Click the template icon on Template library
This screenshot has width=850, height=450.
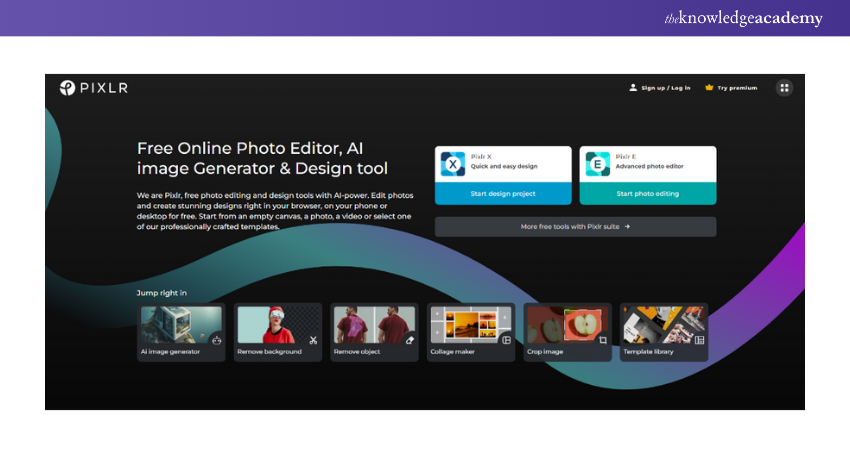(x=699, y=340)
